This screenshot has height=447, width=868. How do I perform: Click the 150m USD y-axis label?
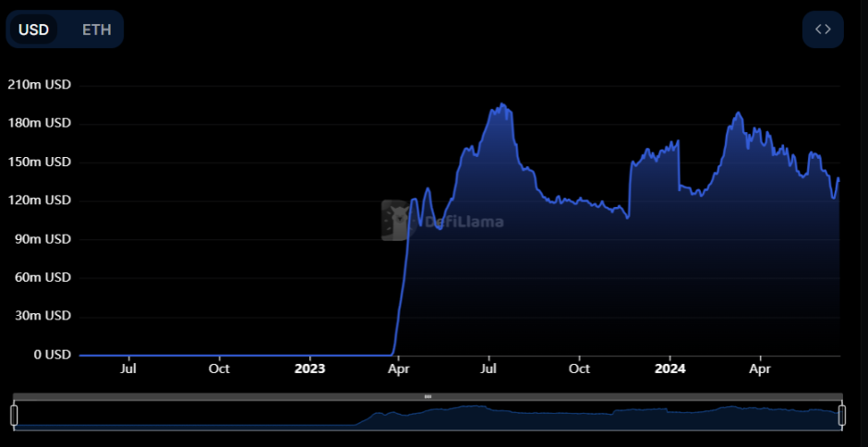(39, 162)
